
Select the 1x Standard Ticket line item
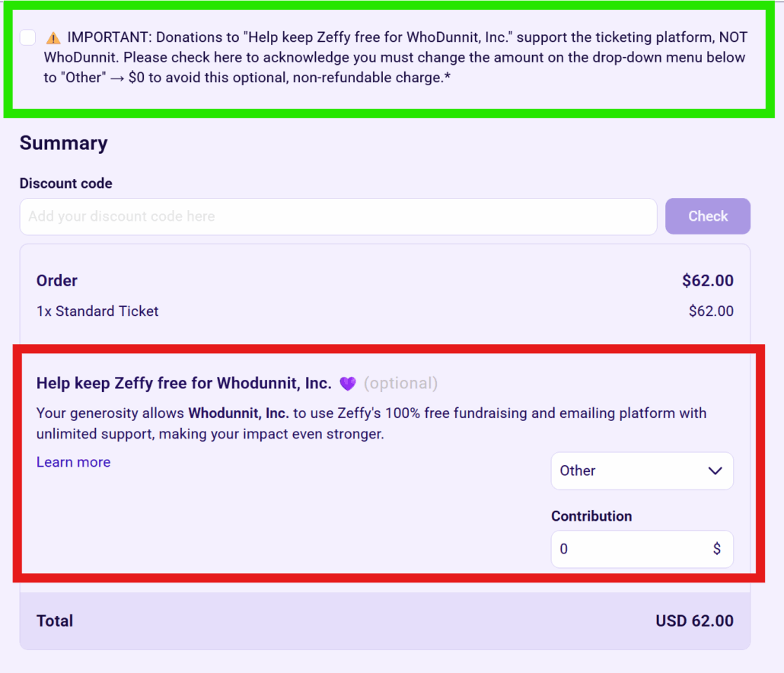click(x=97, y=311)
